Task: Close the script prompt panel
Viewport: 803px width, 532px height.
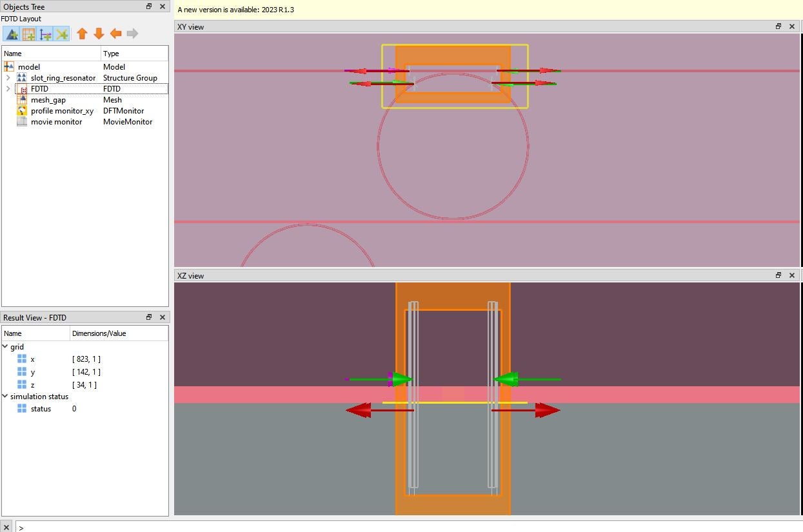Action: 6,527
